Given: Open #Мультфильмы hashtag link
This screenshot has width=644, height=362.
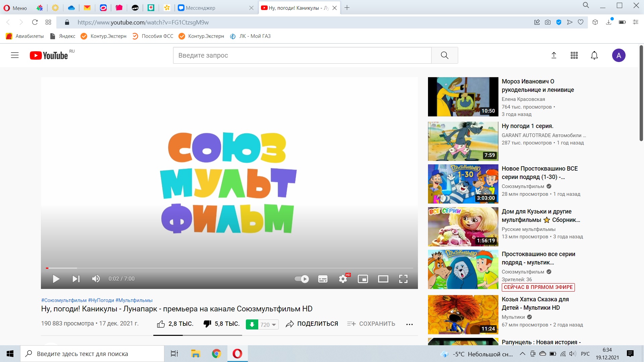Looking at the screenshot, I should [134, 300].
